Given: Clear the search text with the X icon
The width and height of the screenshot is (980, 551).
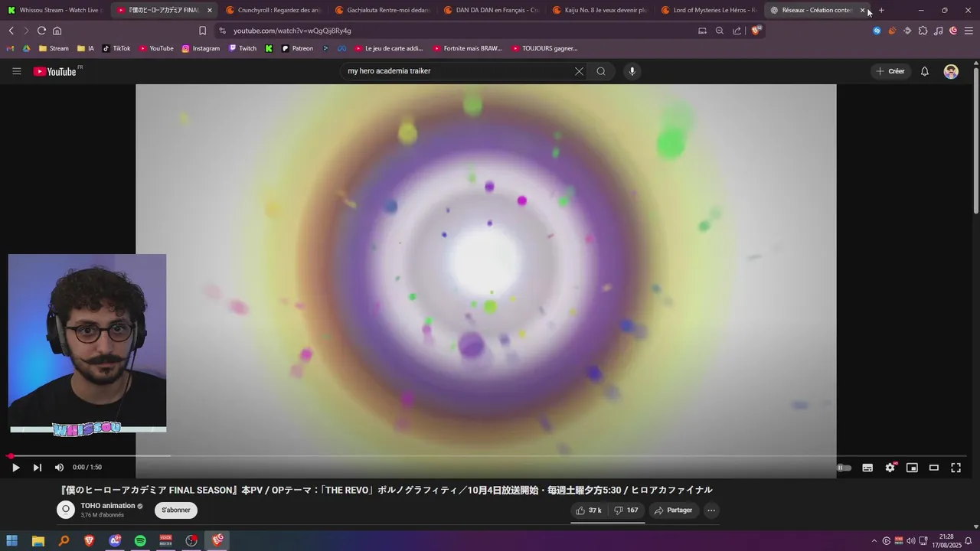Looking at the screenshot, I should [579, 71].
